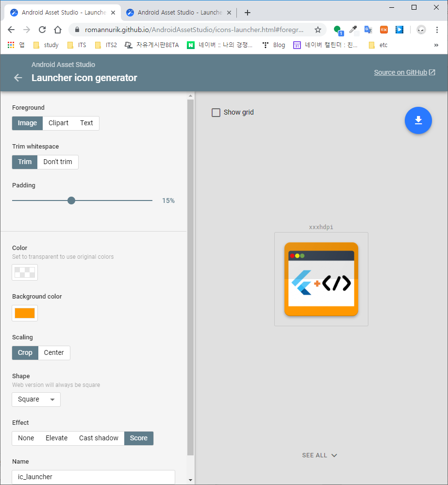Open the ITS bookmarks folder
The image size is (448, 485).
tap(77, 45)
